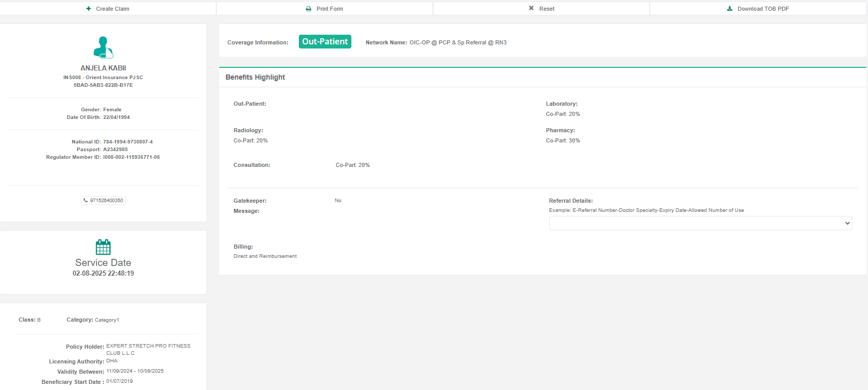Click the phone icon beside 971526400350
Screen dimensions: 868x390
click(x=86, y=201)
